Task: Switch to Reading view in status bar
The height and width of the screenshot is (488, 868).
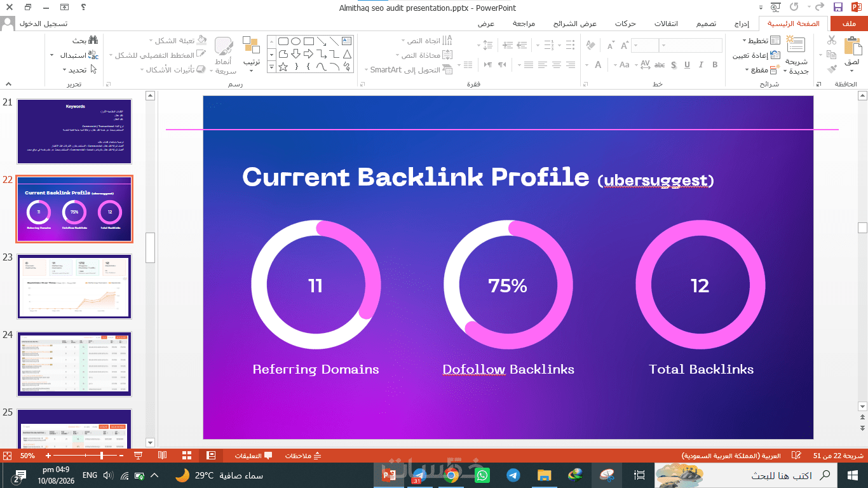Action: point(163,456)
